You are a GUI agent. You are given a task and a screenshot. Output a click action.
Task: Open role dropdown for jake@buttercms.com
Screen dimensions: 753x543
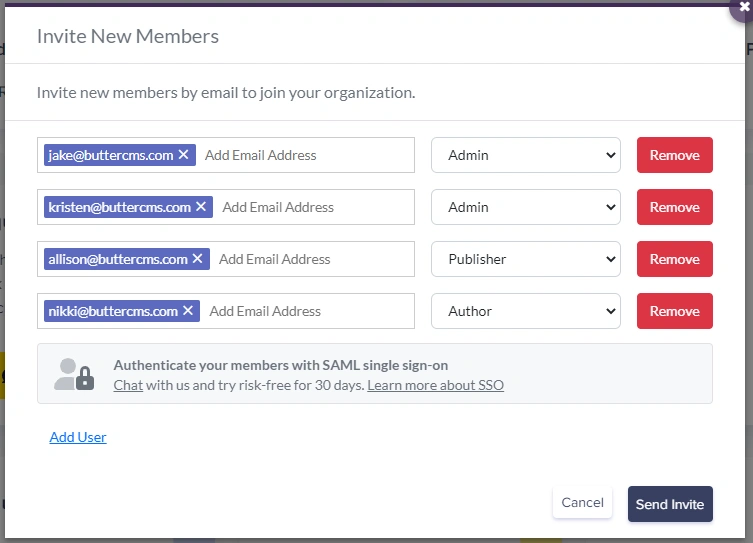pos(526,155)
